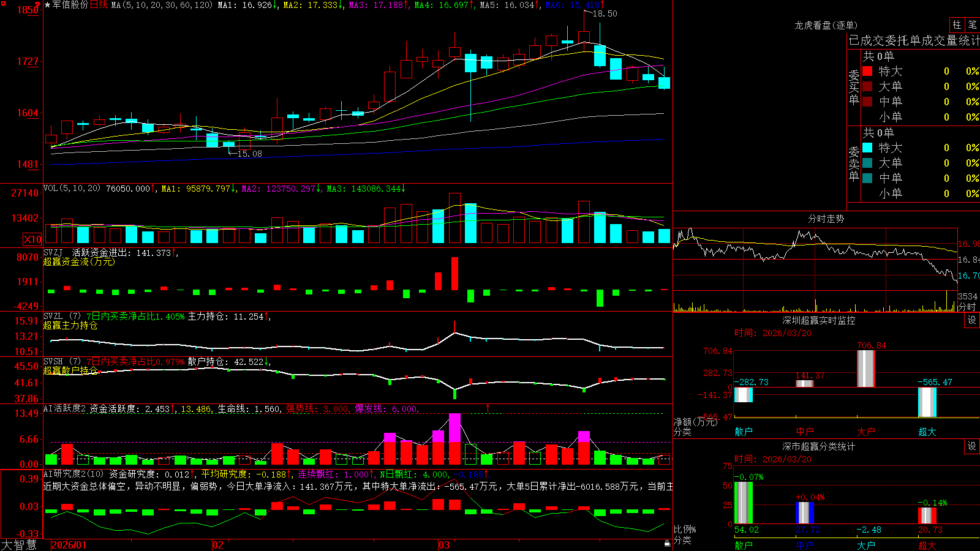Image resolution: width=980 pixels, height=551 pixels.
Task: Click the 超赢资金流(万元) legend text
Action: (79, 261)
